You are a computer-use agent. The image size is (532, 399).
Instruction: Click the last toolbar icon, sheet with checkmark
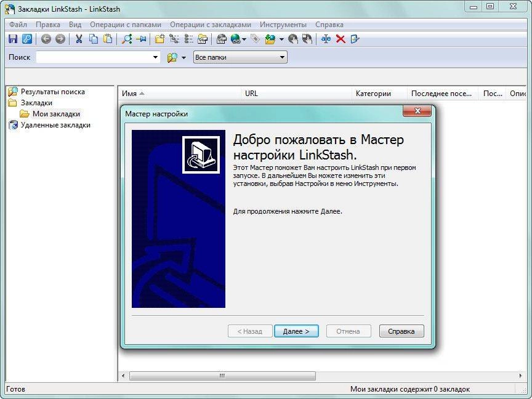coord(355,39)
